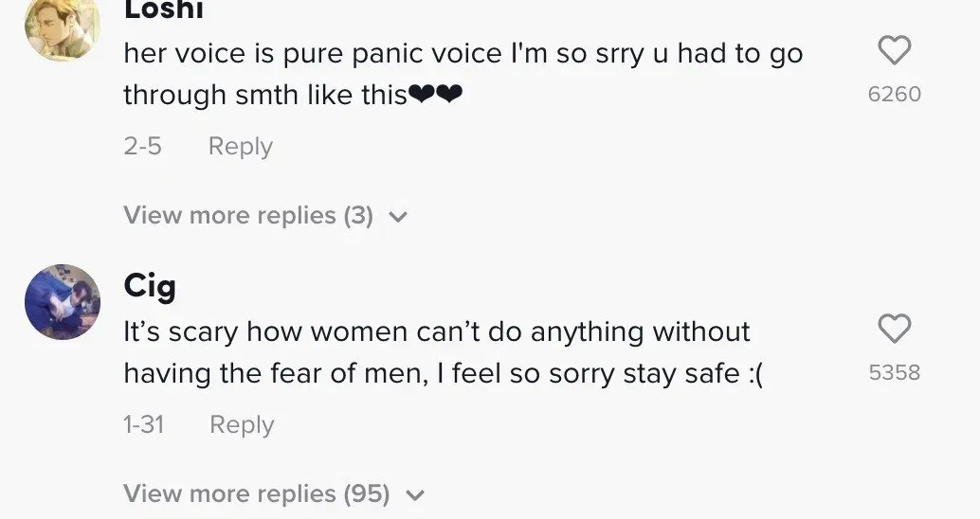Reply to Loshi's comment

coord(240,147)
